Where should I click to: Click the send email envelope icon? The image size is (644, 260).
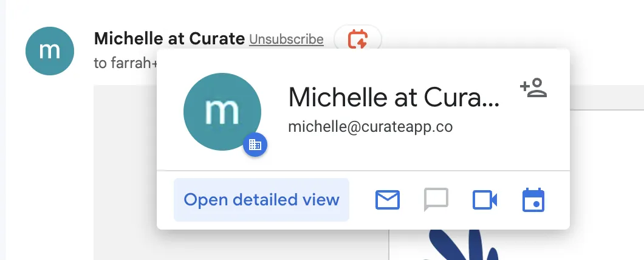[387, 200]
